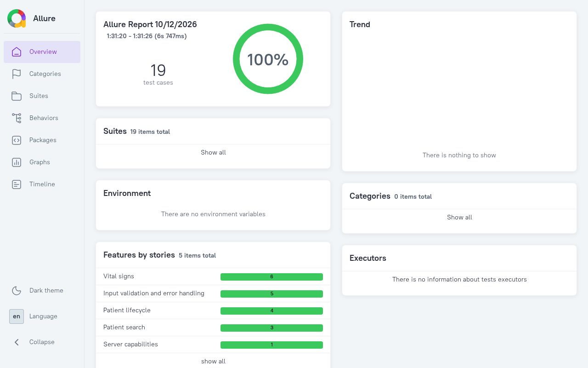Click the Allure Report 10/12/2026 title
This screenshot has width=588, height=368.
pos(150,24)
